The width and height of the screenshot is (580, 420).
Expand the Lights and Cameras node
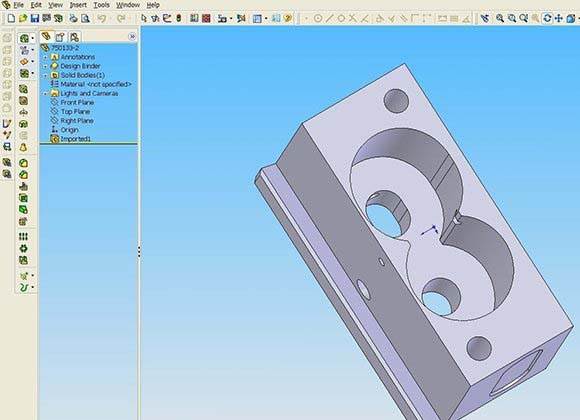point(46,94)
